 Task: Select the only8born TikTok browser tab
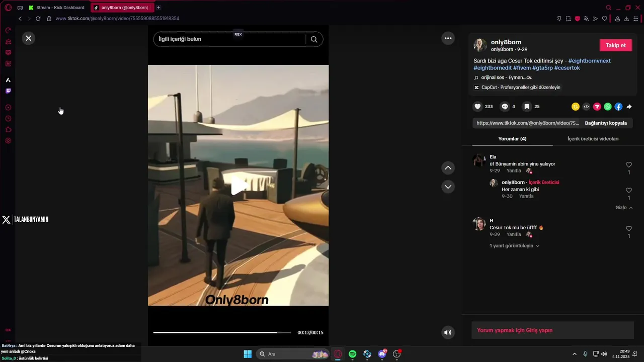tap(121, 8)
